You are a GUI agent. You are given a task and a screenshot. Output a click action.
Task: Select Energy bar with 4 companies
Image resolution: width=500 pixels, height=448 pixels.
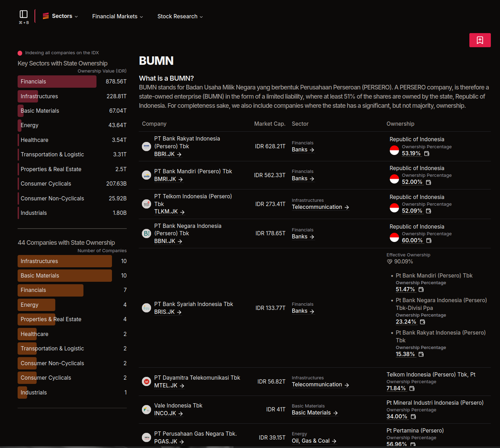point(36,305)
